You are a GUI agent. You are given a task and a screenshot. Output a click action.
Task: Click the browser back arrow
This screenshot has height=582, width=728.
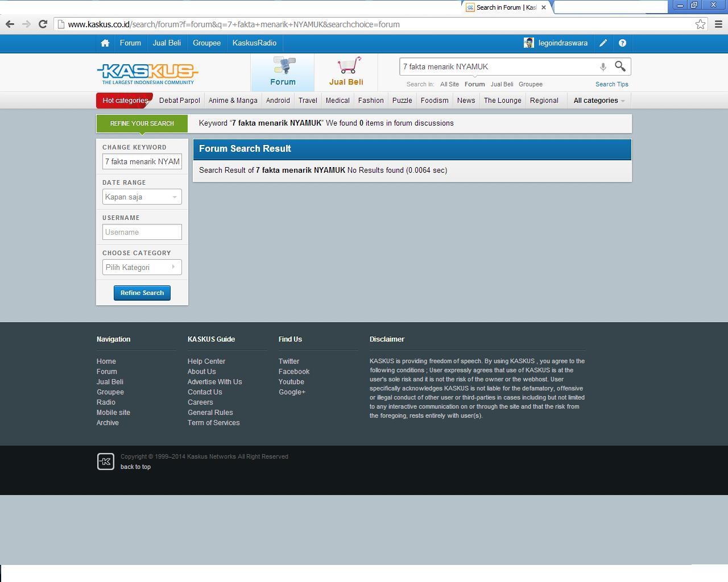click(10, 24)
